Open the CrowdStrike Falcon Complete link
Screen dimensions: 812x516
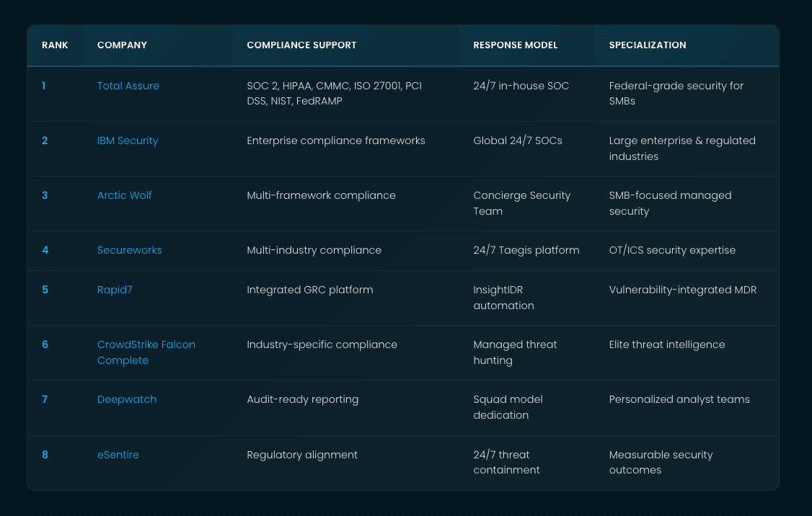[146, 352]
